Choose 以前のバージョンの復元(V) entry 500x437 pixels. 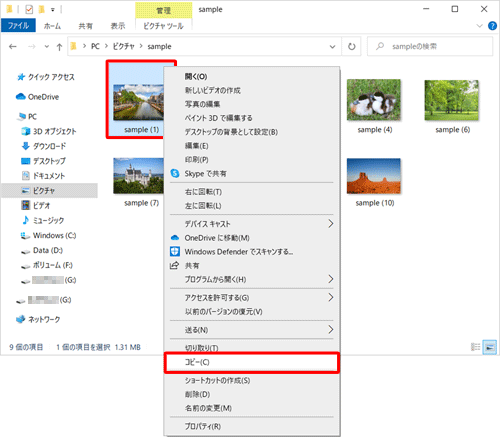tap(252, 311)
